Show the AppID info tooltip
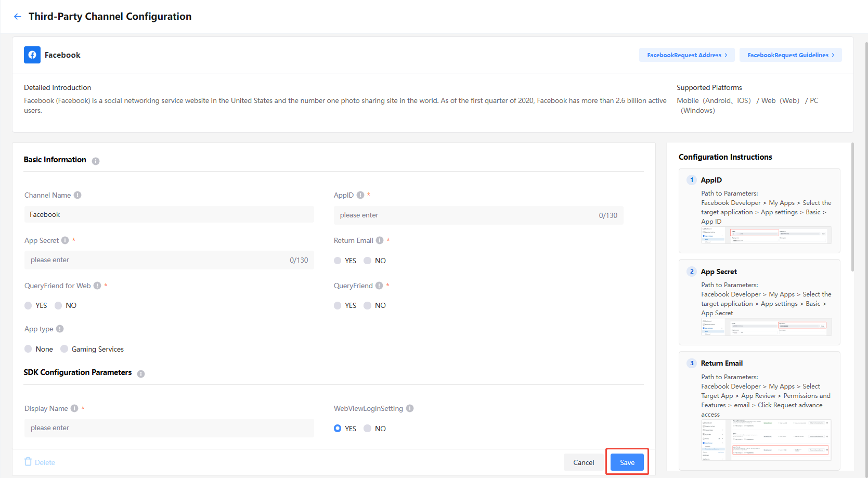The width and height of the screenshot is (868, 478). (x=360, y=195)
